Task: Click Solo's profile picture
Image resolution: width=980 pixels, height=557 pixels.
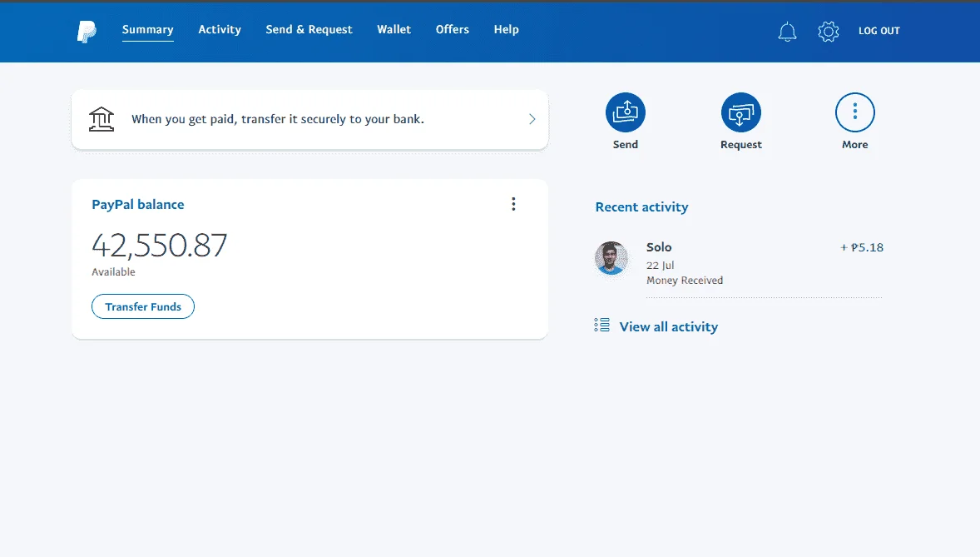Action: tap(611, 258)
